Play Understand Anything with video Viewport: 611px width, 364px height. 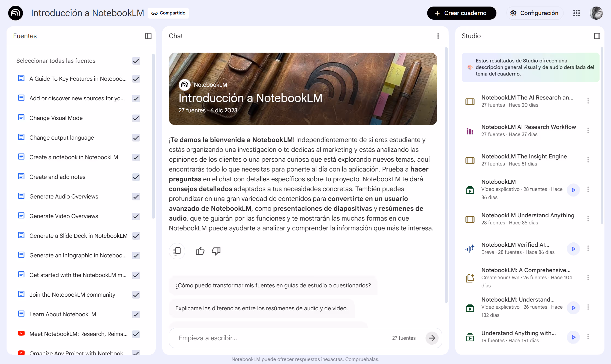point(573,337)
